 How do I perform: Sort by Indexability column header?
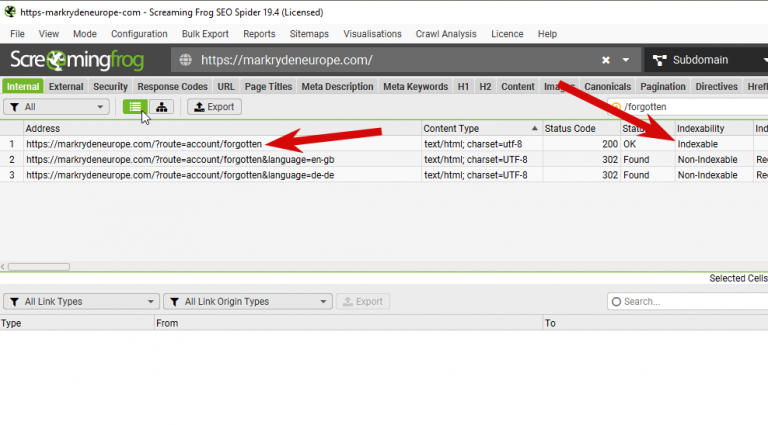[714, 128]
